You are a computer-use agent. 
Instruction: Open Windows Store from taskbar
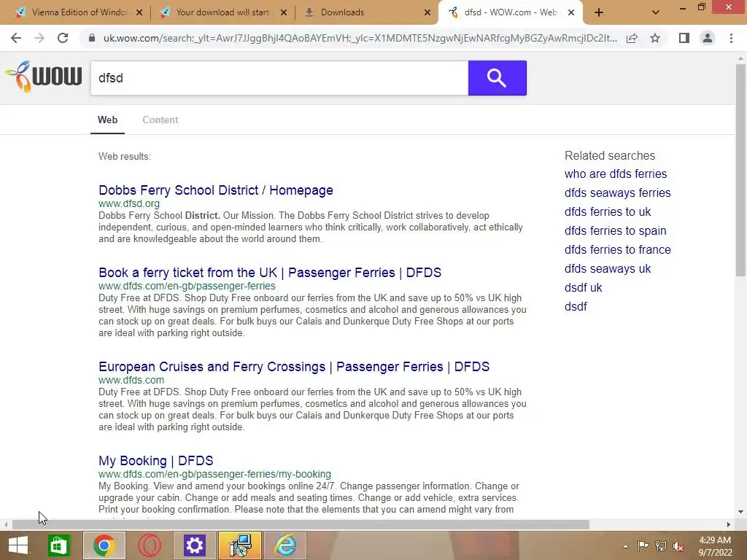[58, 545]
